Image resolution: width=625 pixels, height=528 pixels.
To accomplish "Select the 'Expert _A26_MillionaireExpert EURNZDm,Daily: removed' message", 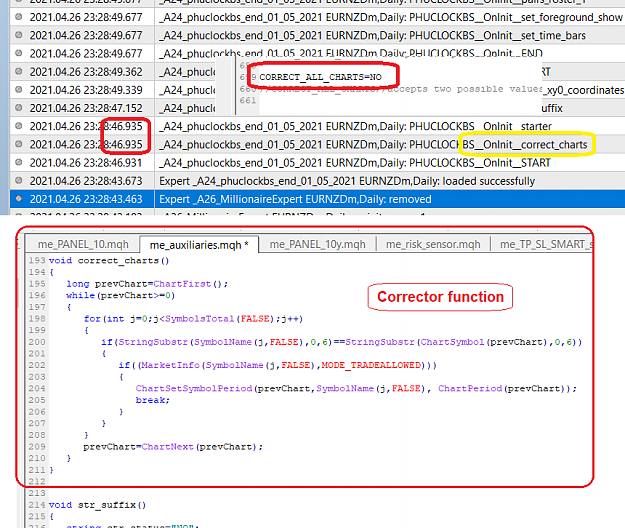I will coord(295,199).
